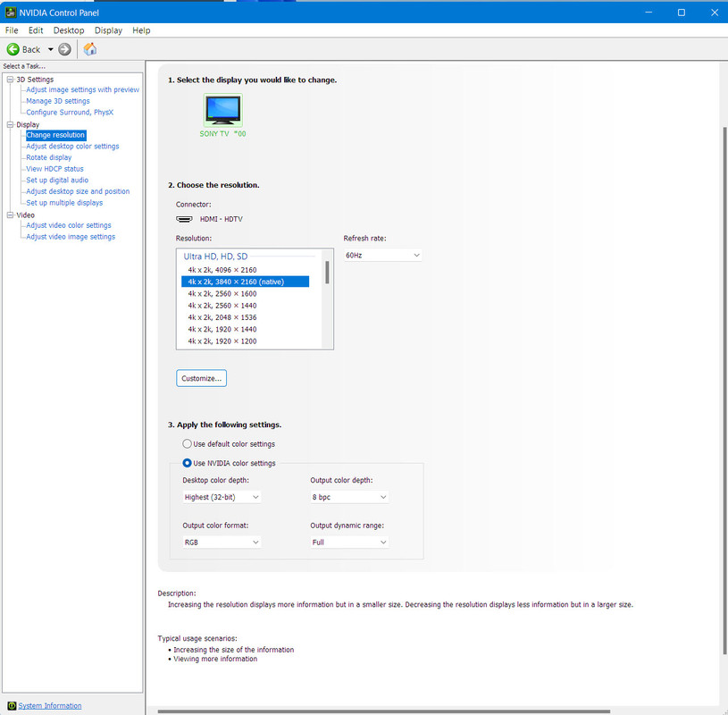
Task: Click the Home house icon
Action: (90, 49)
